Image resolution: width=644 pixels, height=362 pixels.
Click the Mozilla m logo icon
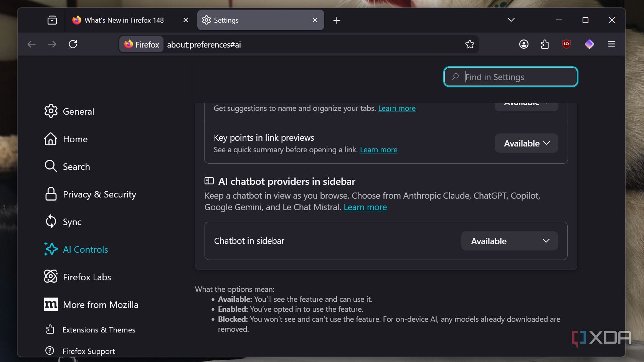(51, 304)
